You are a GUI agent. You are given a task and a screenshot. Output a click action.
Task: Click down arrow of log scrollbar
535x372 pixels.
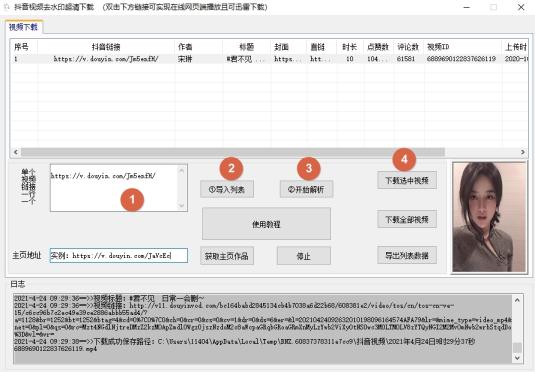517,358
